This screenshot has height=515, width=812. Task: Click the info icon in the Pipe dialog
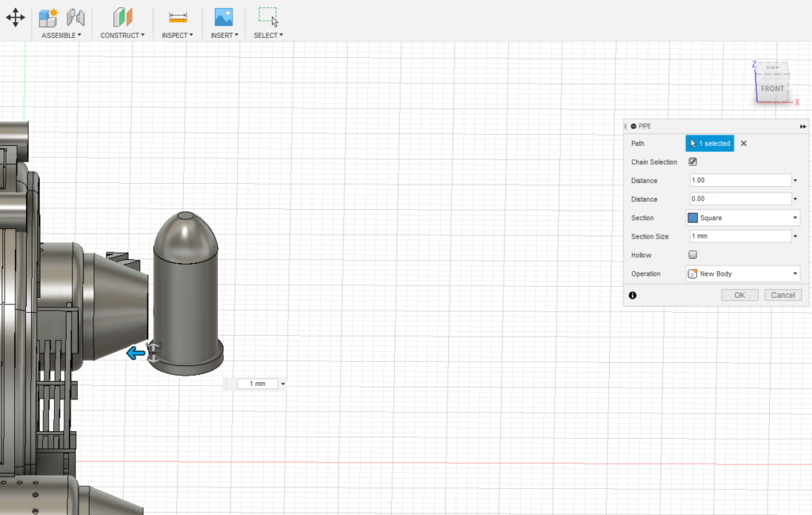click(632, 295)
